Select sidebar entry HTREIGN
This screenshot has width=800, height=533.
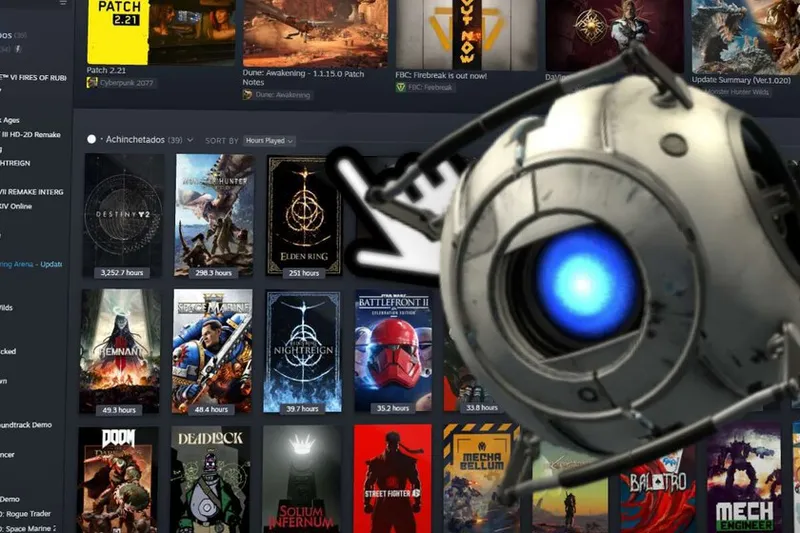tap(15, 163)
